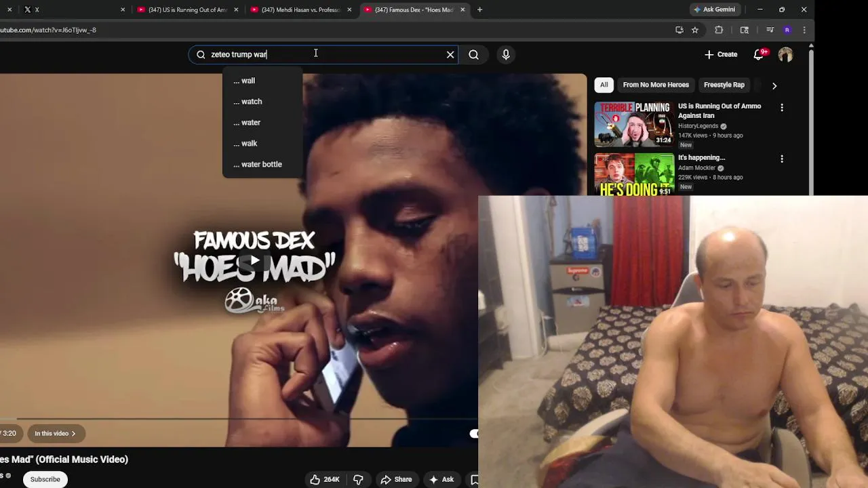
Task: Switch to Mehdi Hasan vs. Professor tab
Action: (x=300, y=9)
